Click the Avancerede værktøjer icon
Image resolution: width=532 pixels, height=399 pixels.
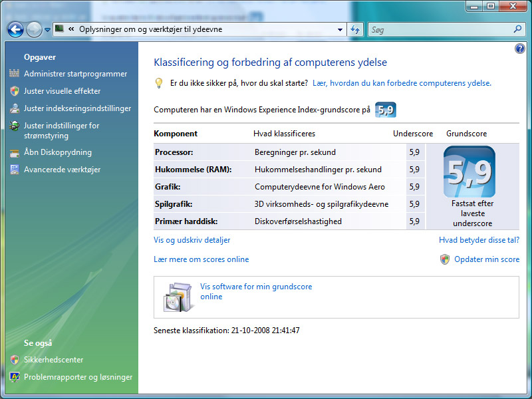coord(14,170)
